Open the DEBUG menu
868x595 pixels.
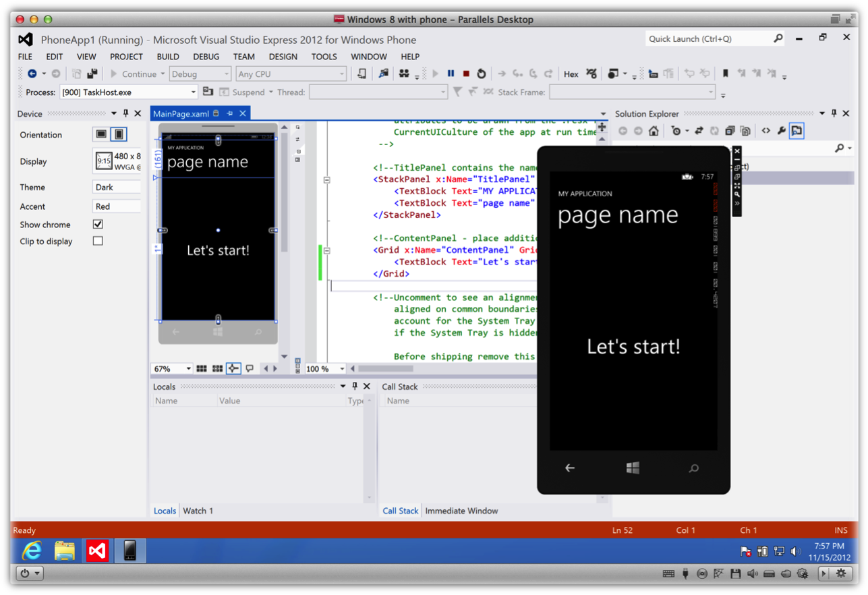206,57
